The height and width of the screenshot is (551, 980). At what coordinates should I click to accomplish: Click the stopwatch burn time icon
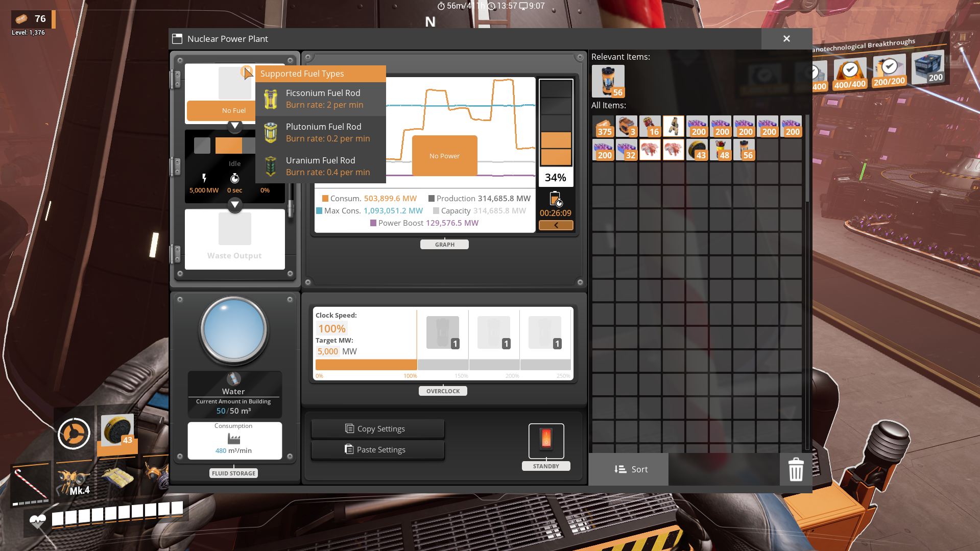(234, 178)
